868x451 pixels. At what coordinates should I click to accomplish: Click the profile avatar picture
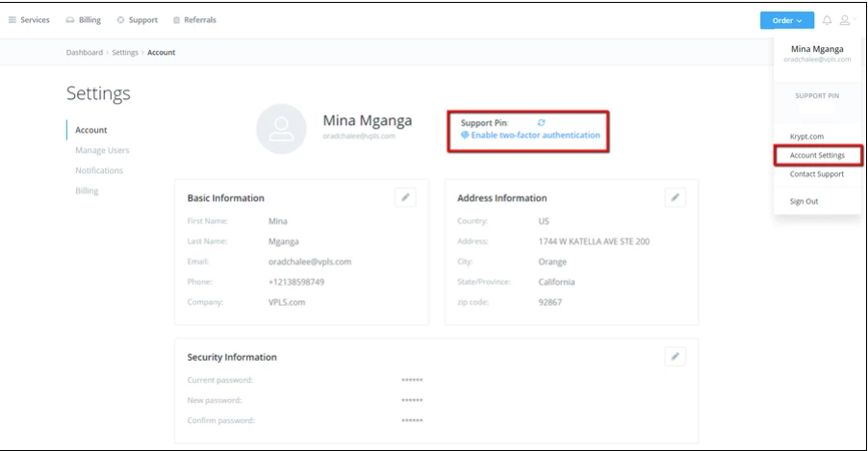pos(281,130)
